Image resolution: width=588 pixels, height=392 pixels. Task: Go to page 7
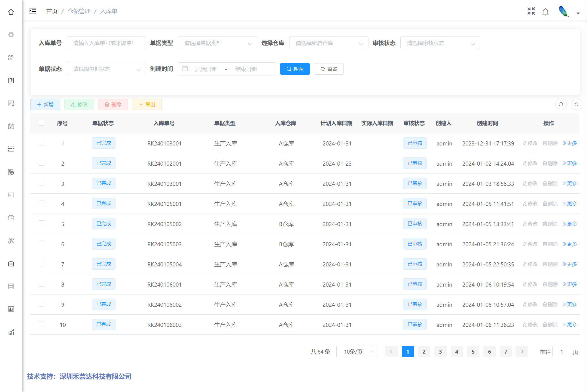point(506,351)
